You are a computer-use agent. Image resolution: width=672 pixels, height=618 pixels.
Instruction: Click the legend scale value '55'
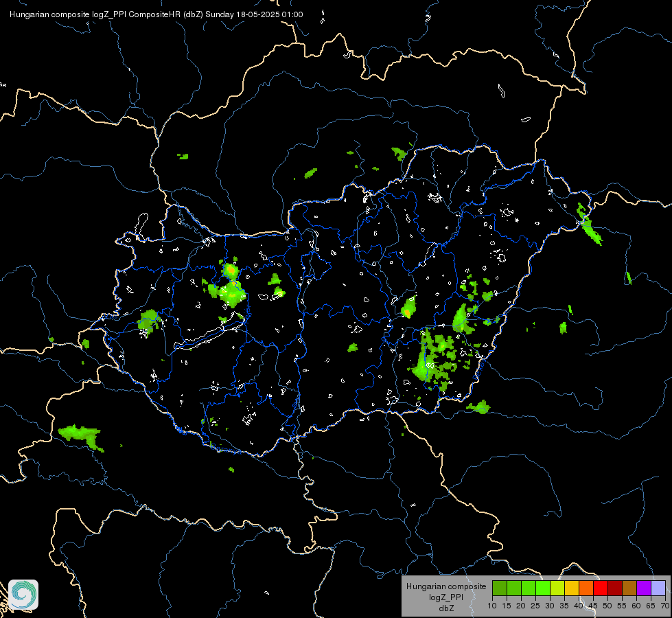(622, 606)
